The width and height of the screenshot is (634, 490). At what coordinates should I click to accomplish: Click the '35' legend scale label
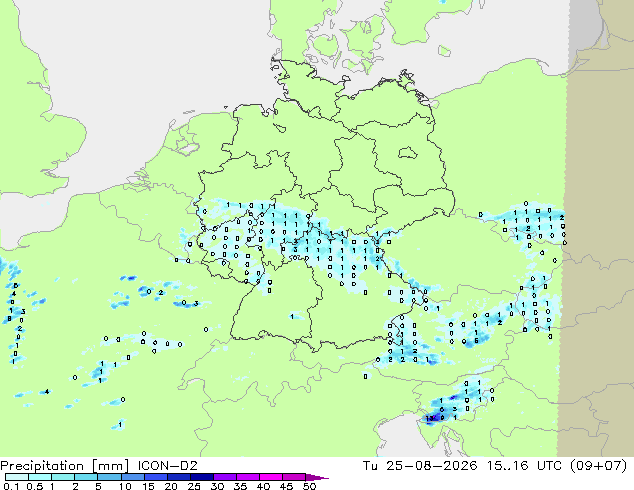240,486
